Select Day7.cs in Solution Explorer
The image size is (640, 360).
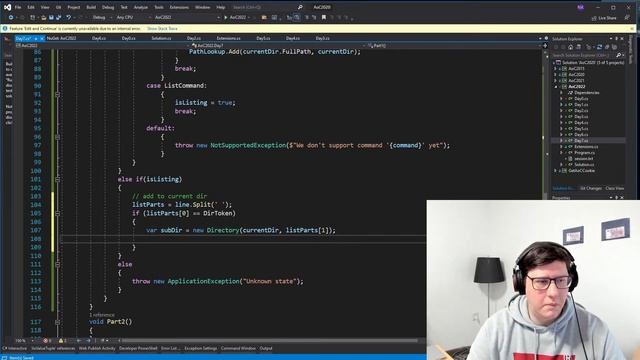coord(581,140)
